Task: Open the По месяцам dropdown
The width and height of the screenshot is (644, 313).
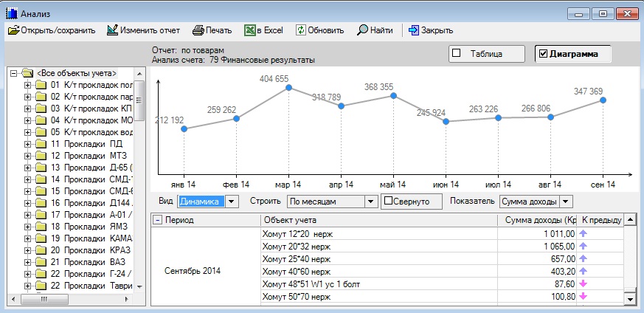Action: pyautogui.click(x=371, y=201)
